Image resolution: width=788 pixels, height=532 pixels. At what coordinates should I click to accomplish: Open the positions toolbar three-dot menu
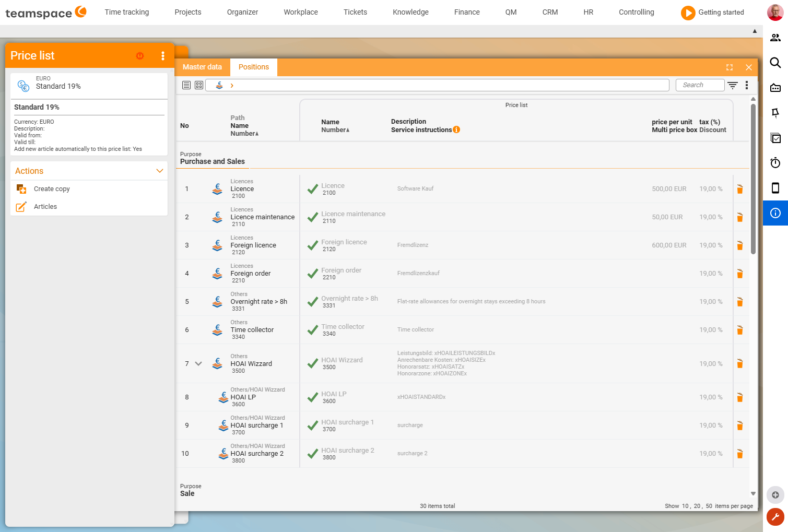(747, 85)
